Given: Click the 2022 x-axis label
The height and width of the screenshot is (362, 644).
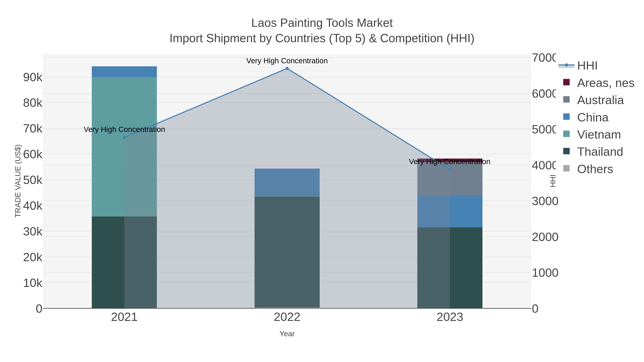Looking at the screenshot, I should (287, 317).
